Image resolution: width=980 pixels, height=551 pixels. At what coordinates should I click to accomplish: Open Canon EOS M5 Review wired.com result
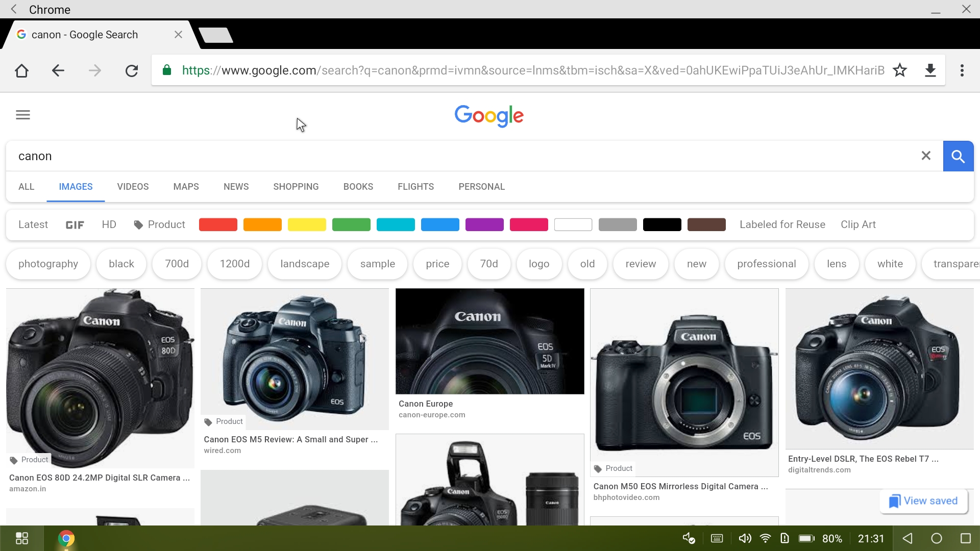click(295, 359)
